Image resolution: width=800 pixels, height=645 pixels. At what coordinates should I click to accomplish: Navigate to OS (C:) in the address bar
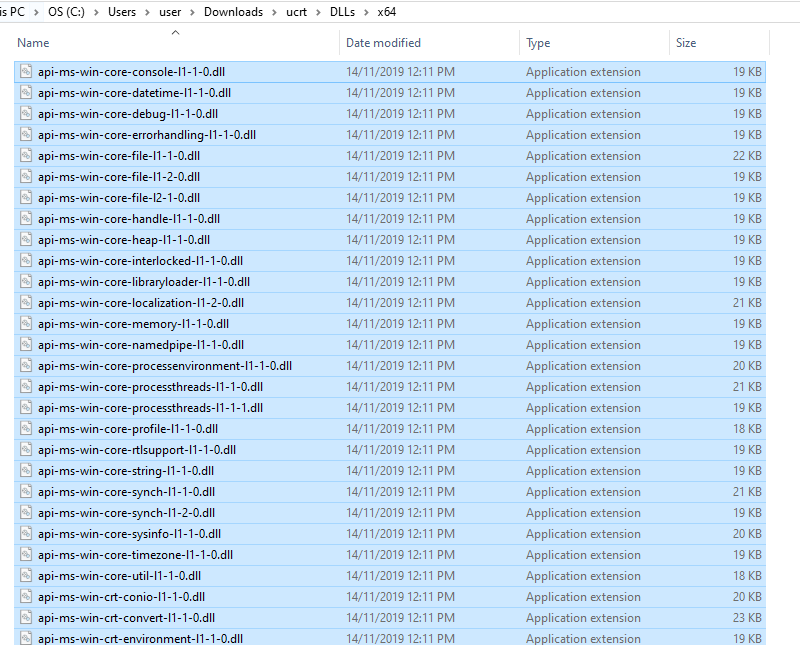click(x=66, y=12)
